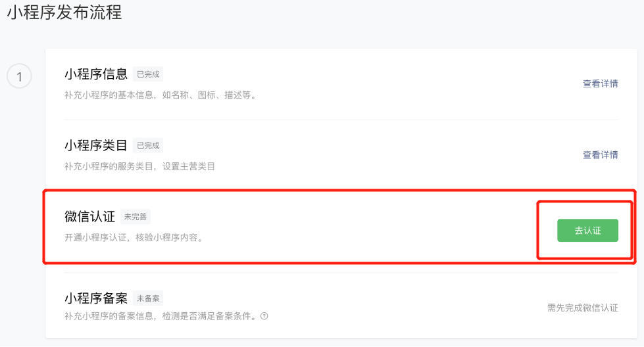Image resolution: width=644 pixels, height=347 pixels.
Task: Click the green 去认证 button
Action: click(x=587, y=230)
